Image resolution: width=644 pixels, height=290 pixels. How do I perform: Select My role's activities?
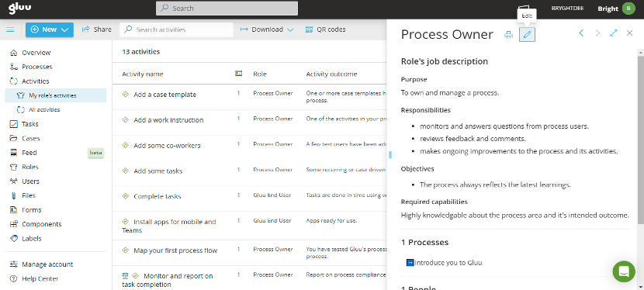55,95
